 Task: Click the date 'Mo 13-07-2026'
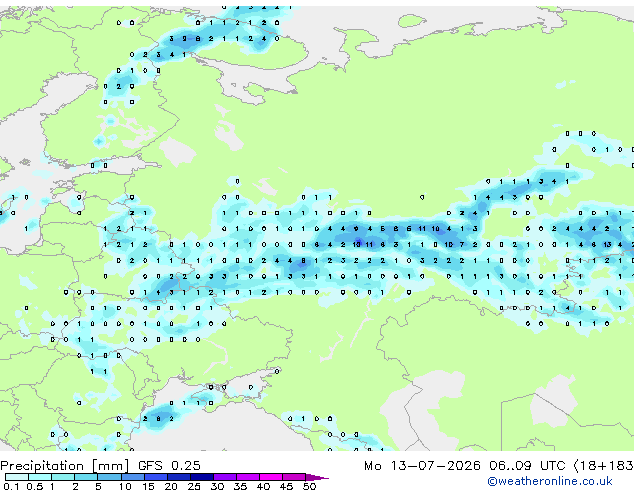pos(422,466)
